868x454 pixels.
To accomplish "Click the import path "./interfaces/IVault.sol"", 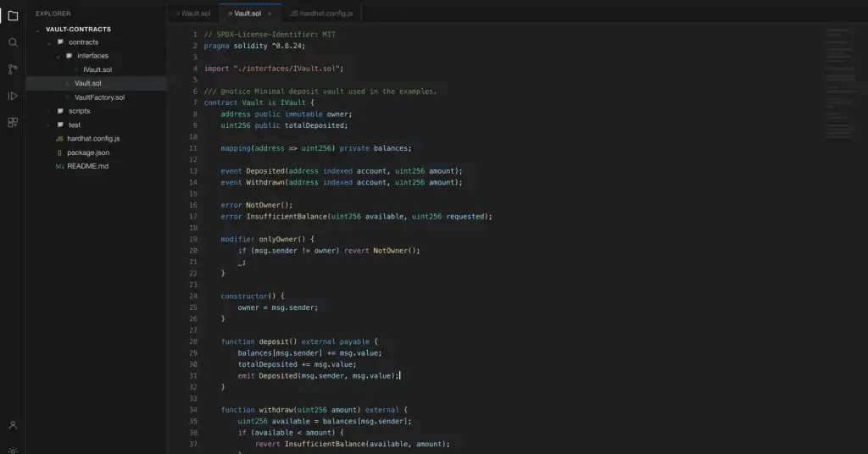I will 287,69.
